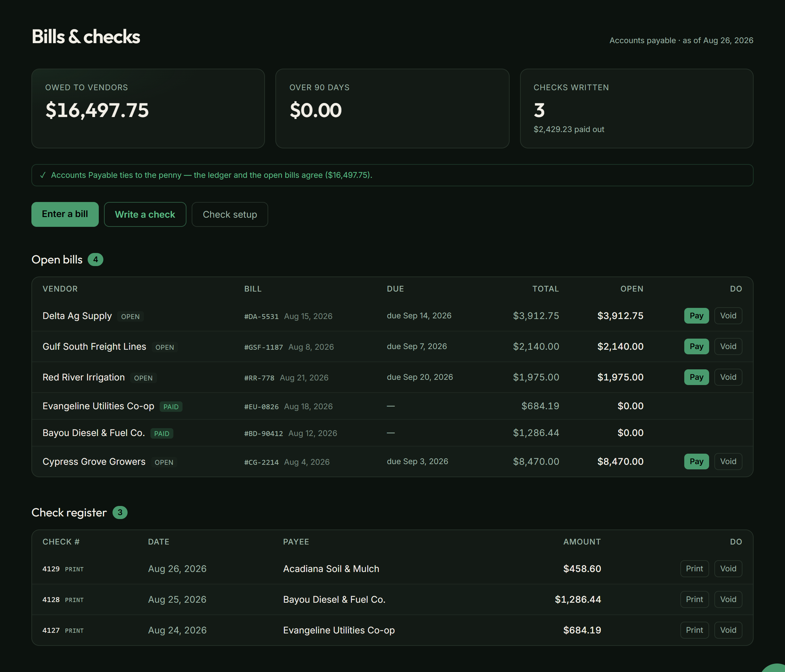The height and width of the screenshot is (672, 785).
Task: Click the OPEN column header
Action: click(x=632, y=289)
